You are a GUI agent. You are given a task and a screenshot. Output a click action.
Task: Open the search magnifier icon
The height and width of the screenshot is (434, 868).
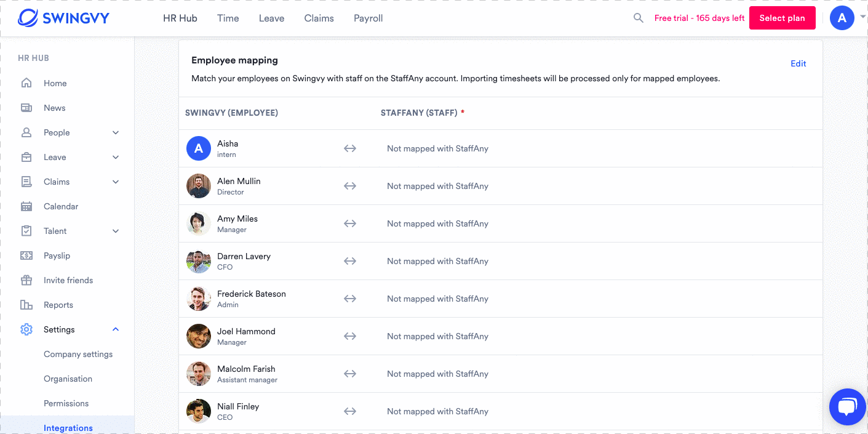click(x=639, y=18)
